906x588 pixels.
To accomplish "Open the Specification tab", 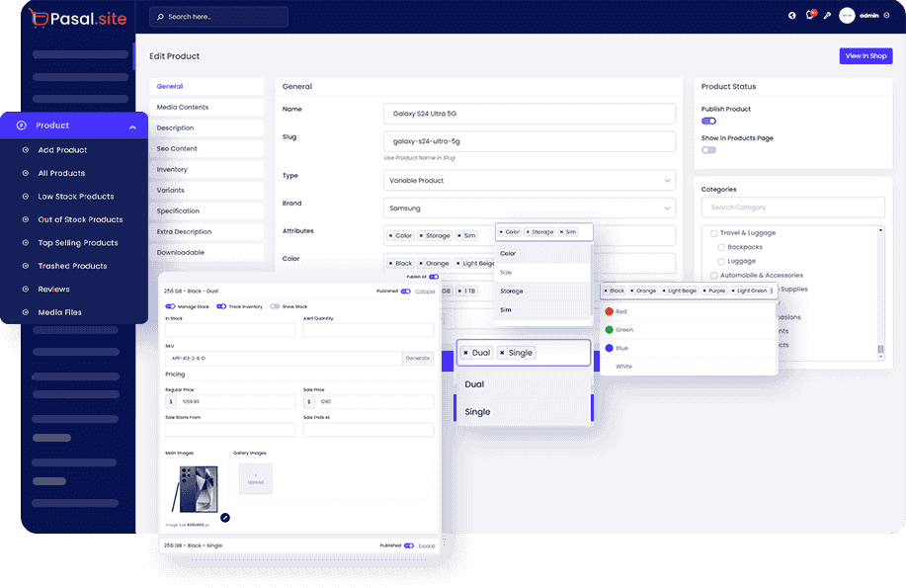I will point(206,211).
